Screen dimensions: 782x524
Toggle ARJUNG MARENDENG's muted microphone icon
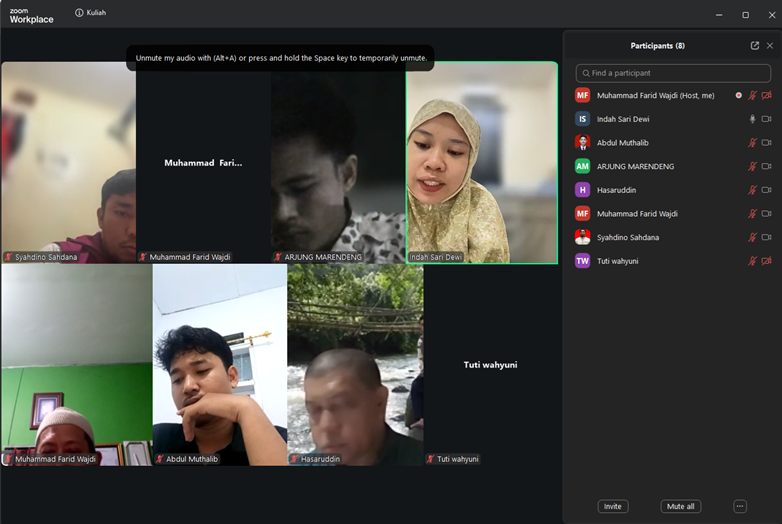tap(752, 166)
